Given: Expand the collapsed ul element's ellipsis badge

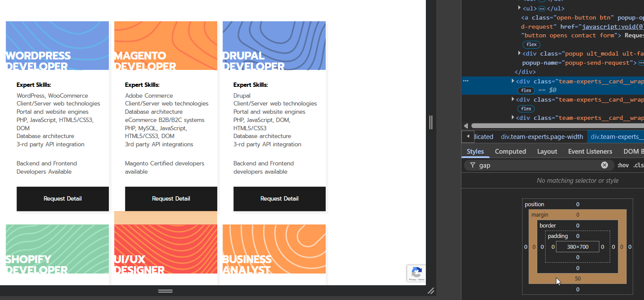Looking at the screenshot, I should 542,8.
